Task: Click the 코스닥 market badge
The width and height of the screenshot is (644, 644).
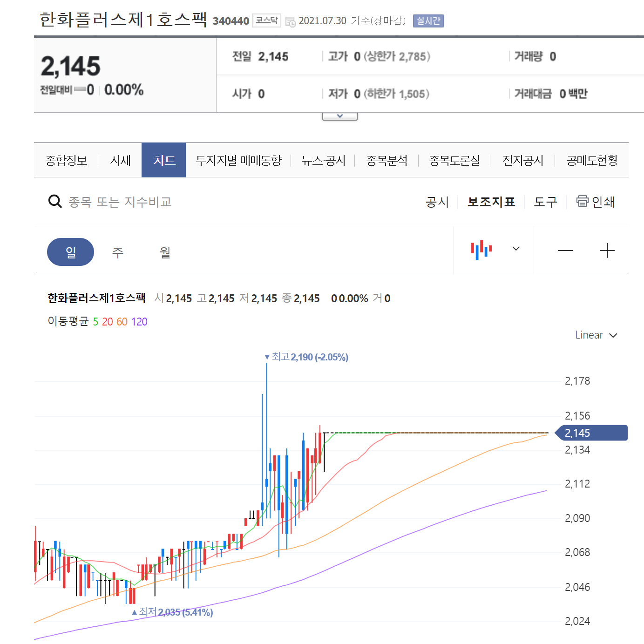Action: 267,20
